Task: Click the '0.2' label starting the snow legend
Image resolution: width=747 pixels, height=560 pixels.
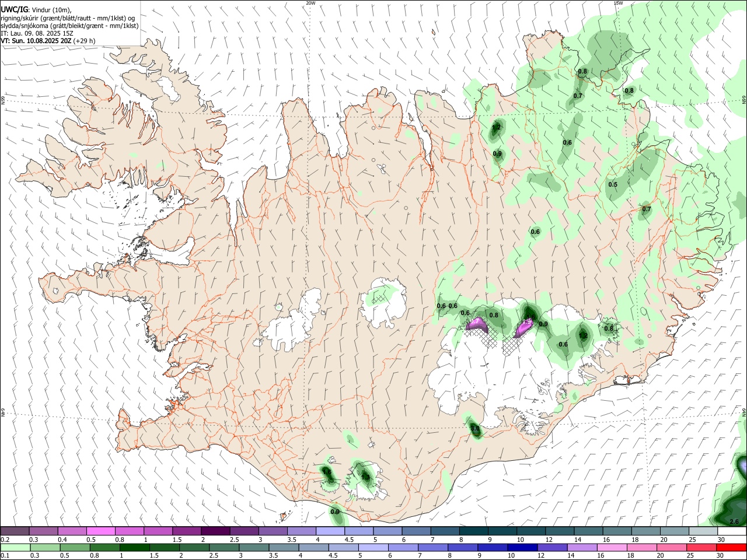Action: [x=5, y=540]
